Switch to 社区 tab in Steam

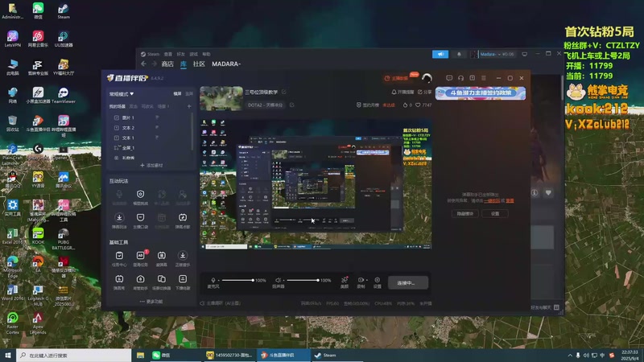pos(199,64)
